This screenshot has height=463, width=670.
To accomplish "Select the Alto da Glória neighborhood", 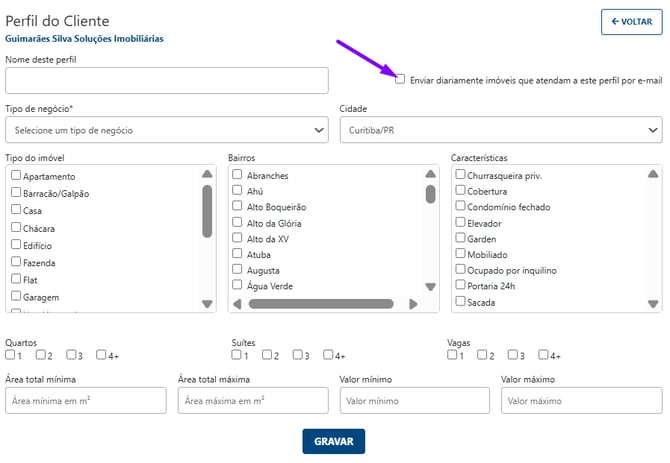I will pos(238,223).
